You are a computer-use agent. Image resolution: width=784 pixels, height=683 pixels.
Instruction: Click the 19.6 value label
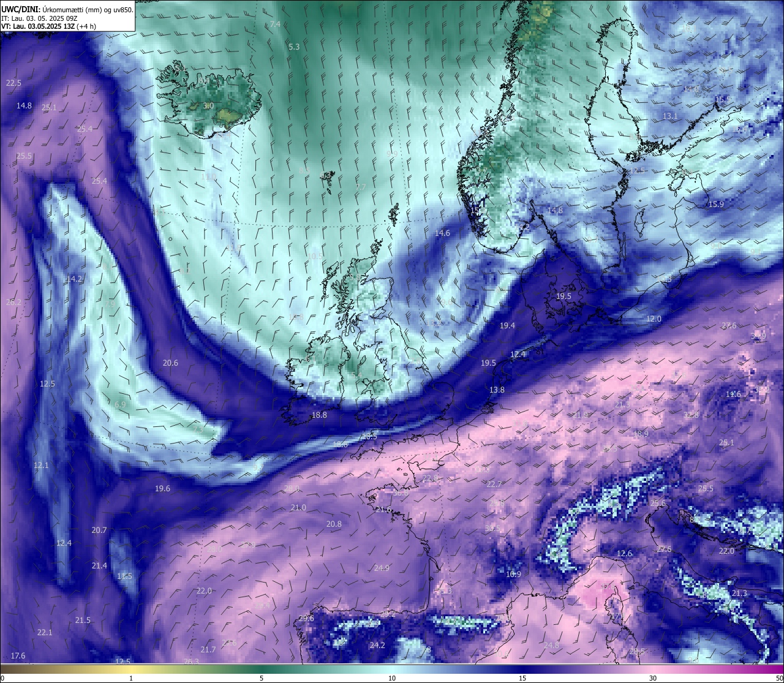[x=162, y=489]
